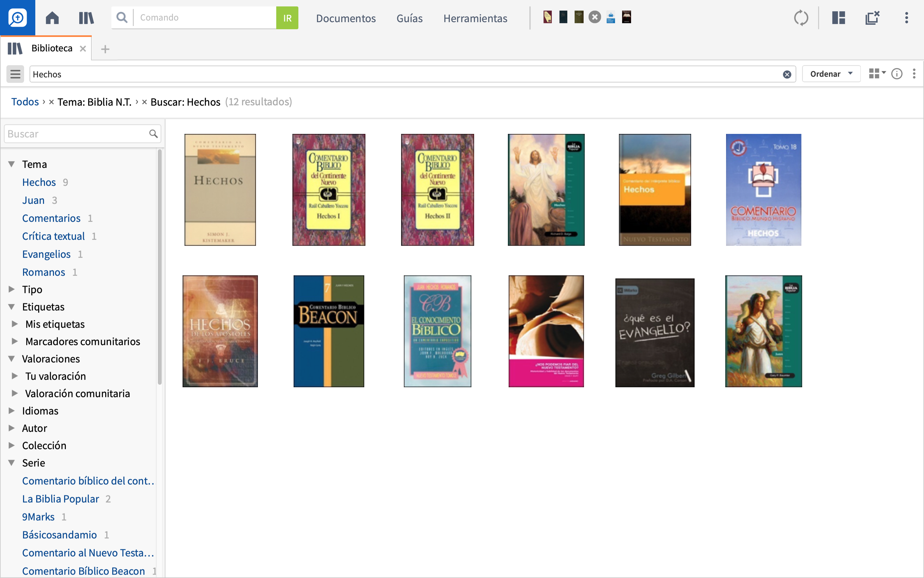
Task: Expand Mis etiquetas subsection
Action: pyautogui.click(x=14, y=324)
